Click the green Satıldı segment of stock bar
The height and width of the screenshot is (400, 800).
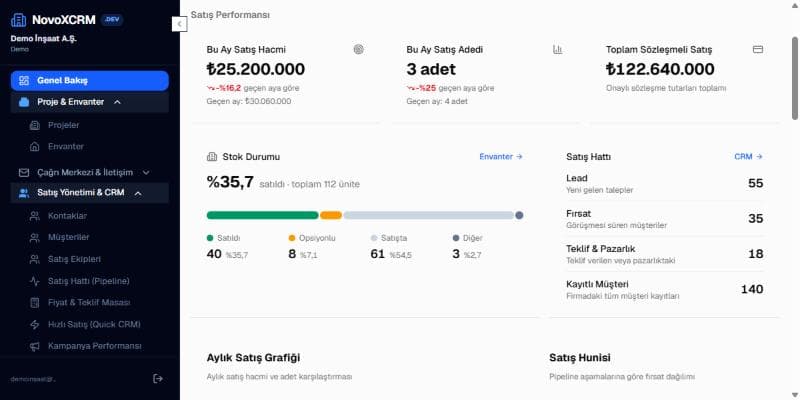262,215
